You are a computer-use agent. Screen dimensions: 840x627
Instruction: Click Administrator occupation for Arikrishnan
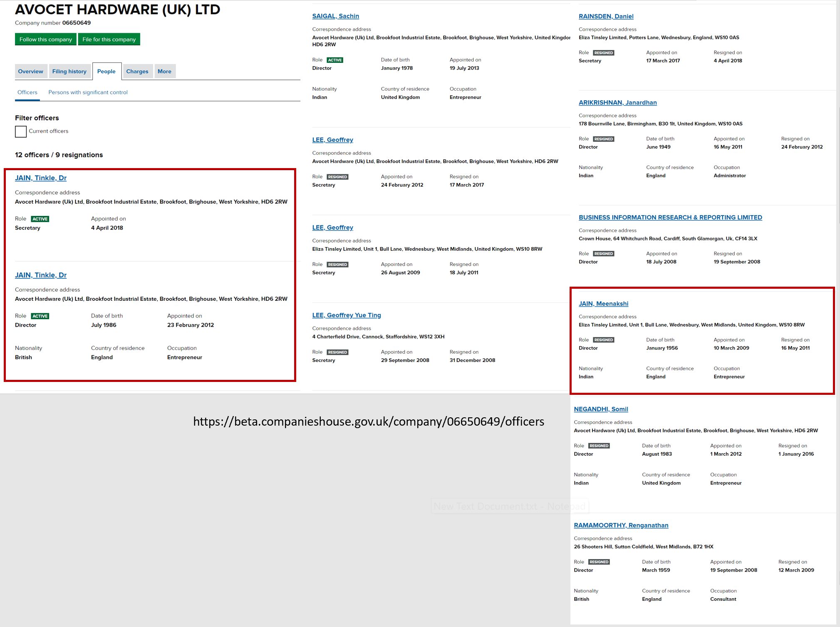(730, 176)
